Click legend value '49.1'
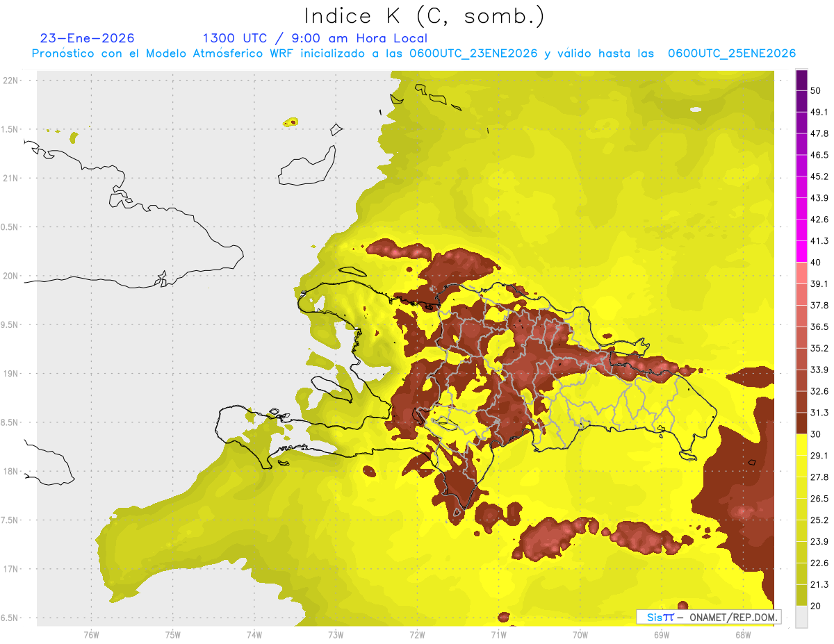 [x=819, y=112]
